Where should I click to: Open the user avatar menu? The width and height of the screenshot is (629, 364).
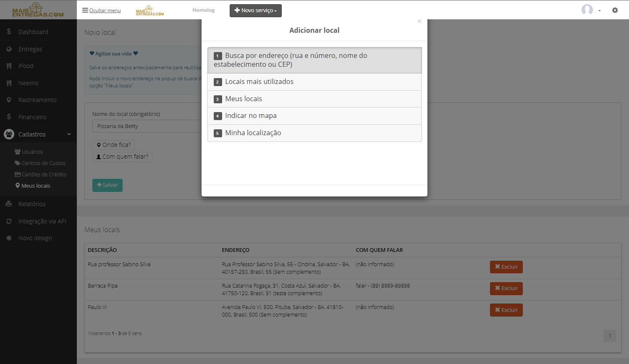point(587,10)
